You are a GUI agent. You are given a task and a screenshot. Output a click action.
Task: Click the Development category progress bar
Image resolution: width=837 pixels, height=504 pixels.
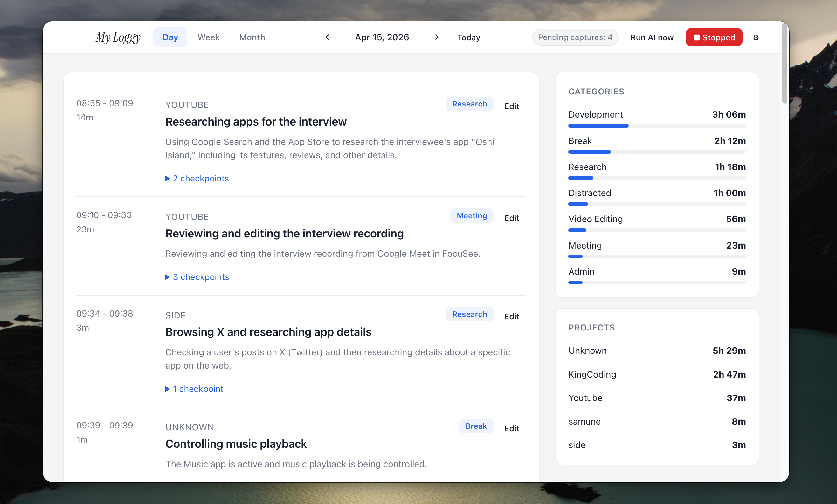pyautogui.click(x=657, y=126)
